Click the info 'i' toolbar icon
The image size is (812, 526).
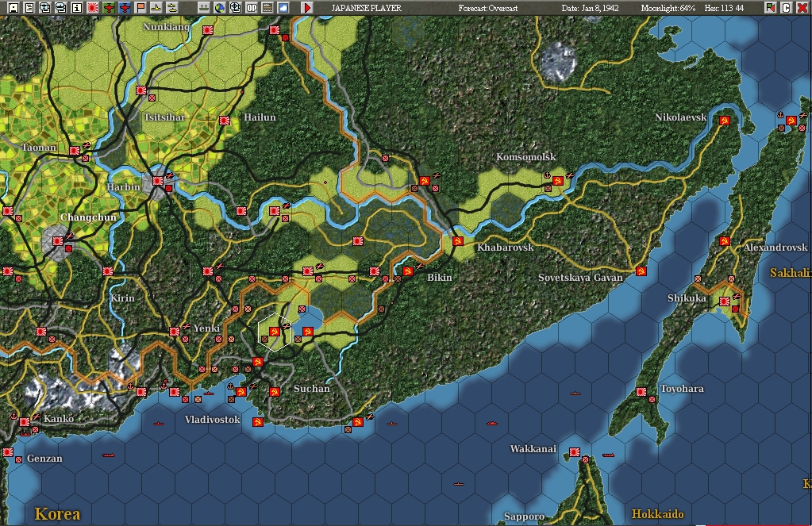pos(77,7)
